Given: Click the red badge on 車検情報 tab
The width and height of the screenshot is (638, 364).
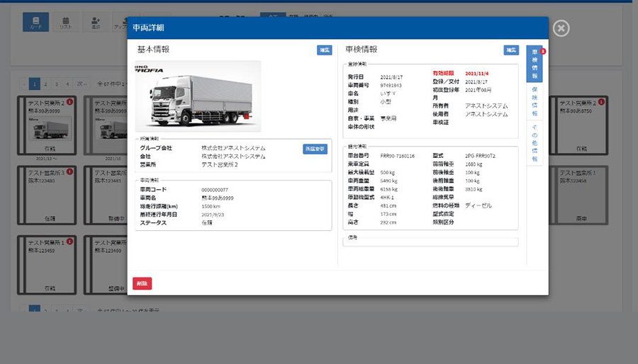Looking at the screenshot, I should click(542, 52).
